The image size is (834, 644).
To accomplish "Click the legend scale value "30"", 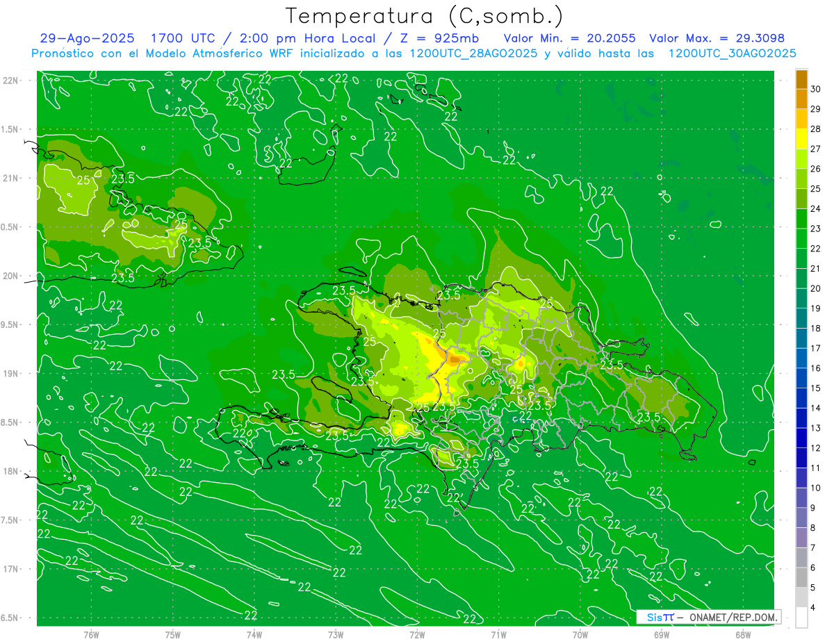I will [x=815, y=89].
